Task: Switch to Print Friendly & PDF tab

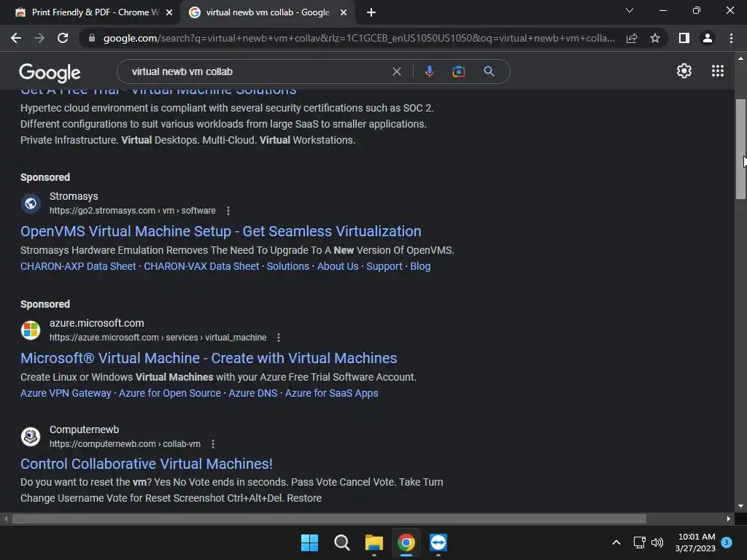Action: [90, 12]
